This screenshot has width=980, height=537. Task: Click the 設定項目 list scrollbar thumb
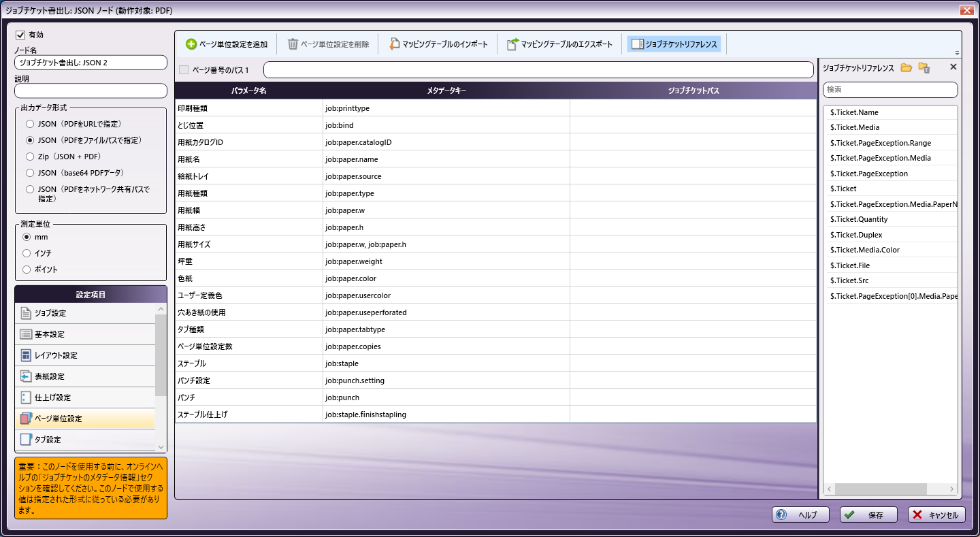[161, 355]
